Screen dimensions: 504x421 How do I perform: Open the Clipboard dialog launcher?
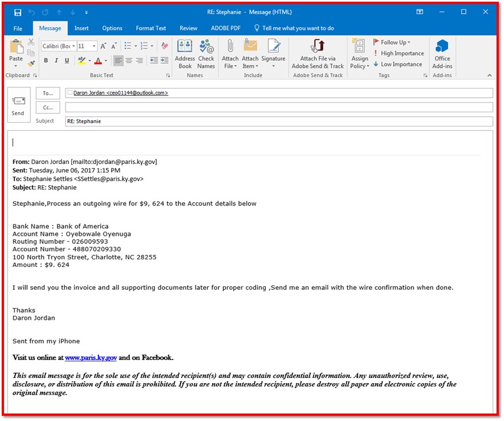pos(35,75)
